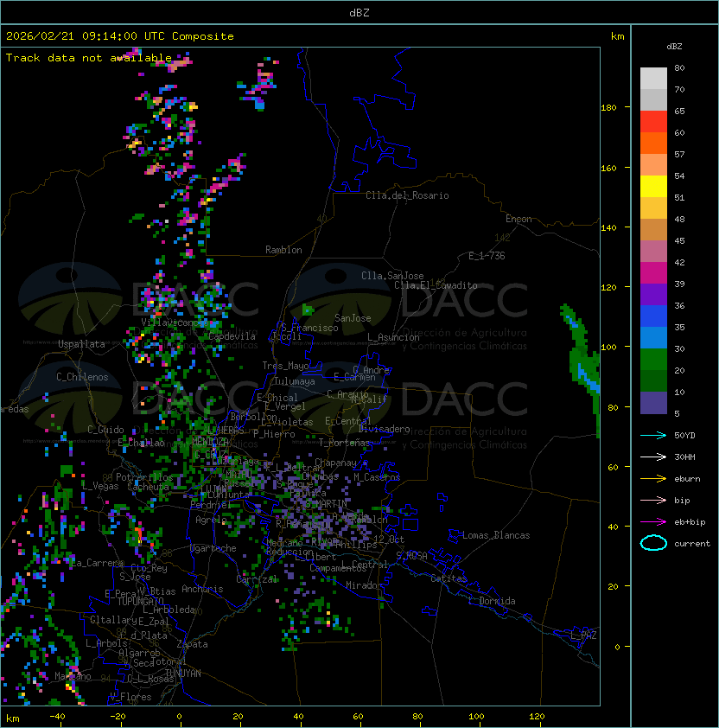Click the SanJose label on map

353,318
